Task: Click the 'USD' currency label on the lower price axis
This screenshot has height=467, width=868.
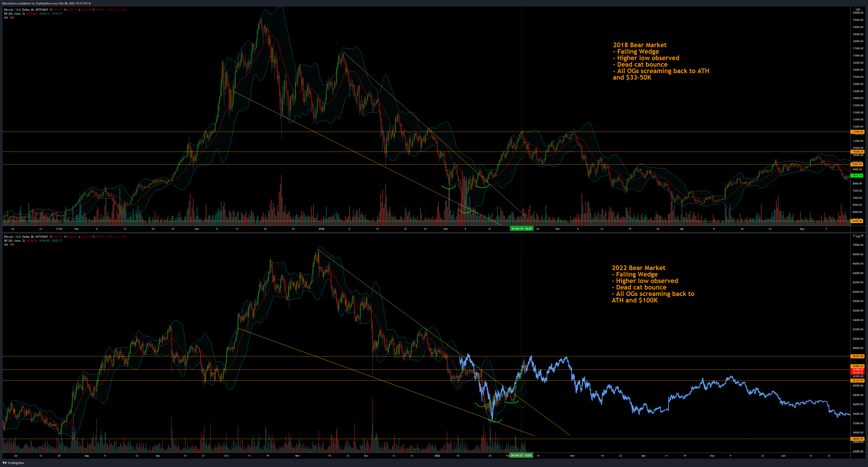Action: (x=858, y=236)
